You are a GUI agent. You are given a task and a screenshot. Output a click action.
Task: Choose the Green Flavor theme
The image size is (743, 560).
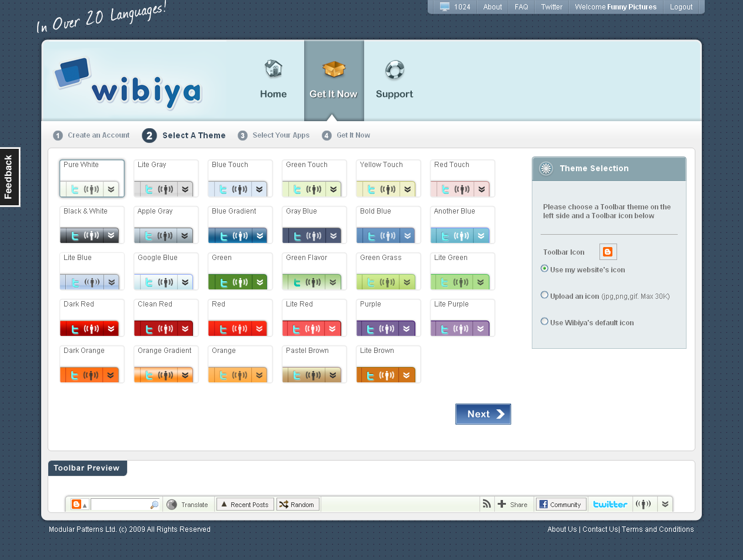point(314,271)
